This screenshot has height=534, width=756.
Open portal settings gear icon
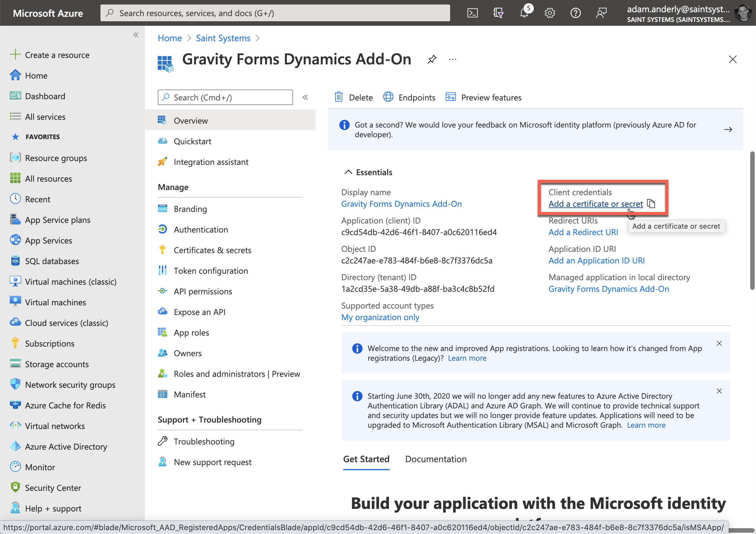pos(550,13)
